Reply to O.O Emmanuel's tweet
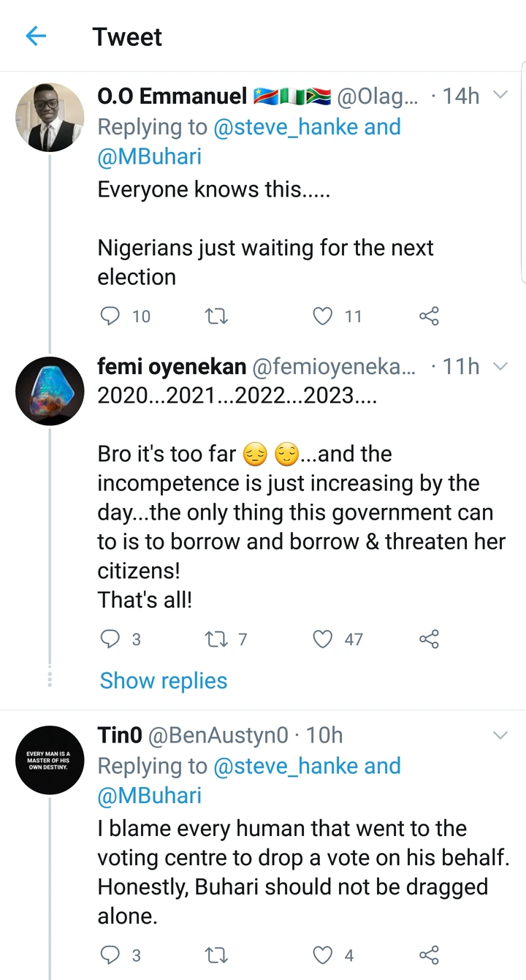 coord(109,316)
